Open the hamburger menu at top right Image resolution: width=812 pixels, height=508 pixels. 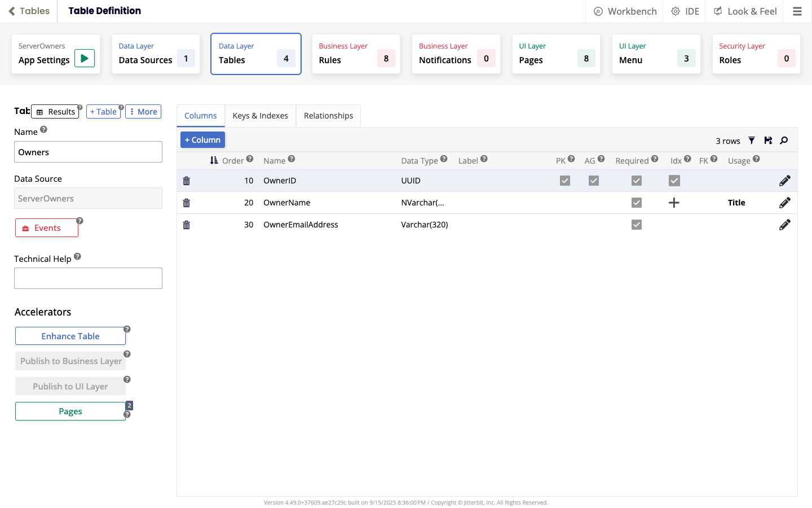point(797,11)
